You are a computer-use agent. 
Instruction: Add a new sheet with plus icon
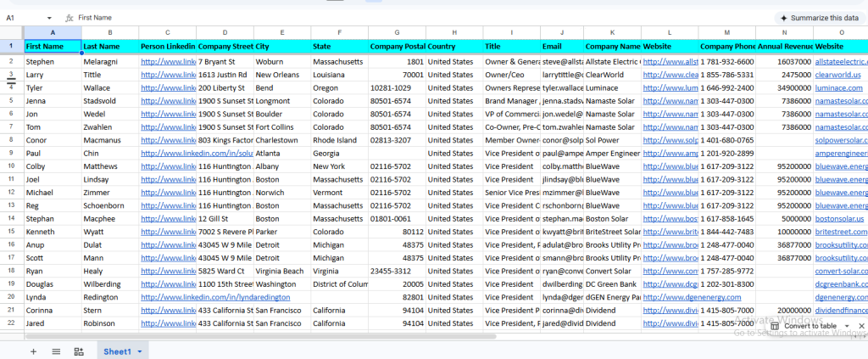pyautogui.click(x=33, y=351)
